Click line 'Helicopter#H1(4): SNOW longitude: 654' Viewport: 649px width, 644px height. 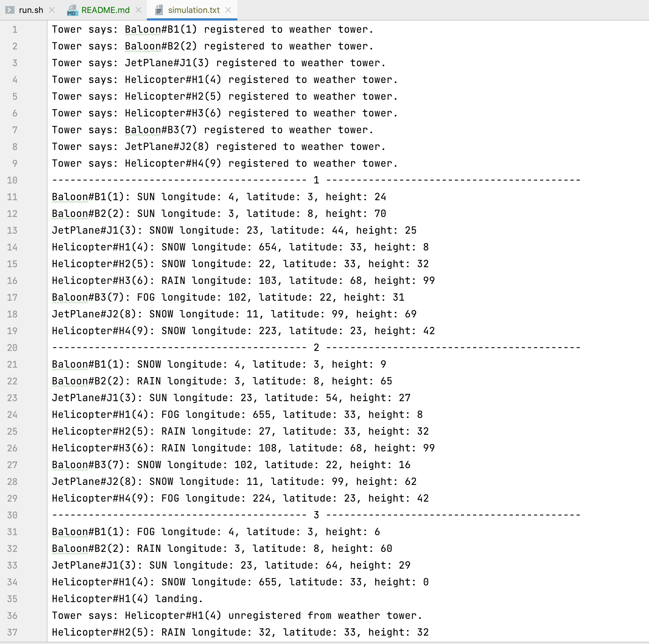(x=240, y=247)
